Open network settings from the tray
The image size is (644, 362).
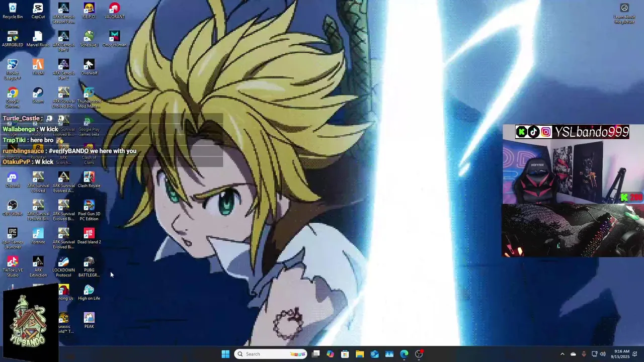coord(594,354)
